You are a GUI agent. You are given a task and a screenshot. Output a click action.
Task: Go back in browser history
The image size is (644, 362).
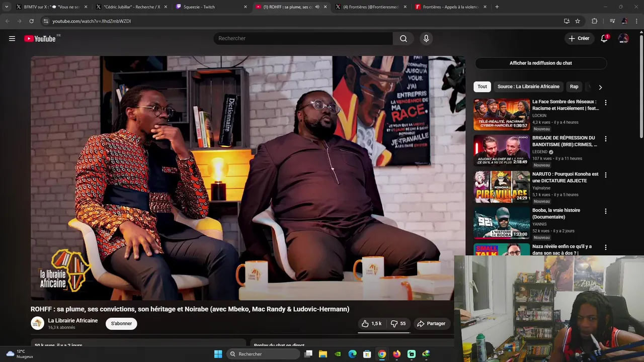coord(7,21)
